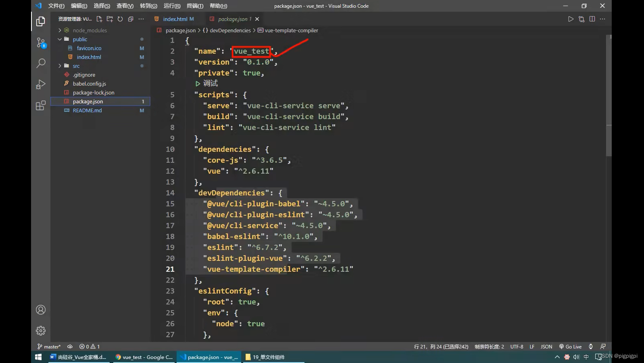Viewport: 644px width, 363px height.
Task: Switch to vue_test Google Chrome in taskbar
Action: pyautogui.click(x=144, y=357)
